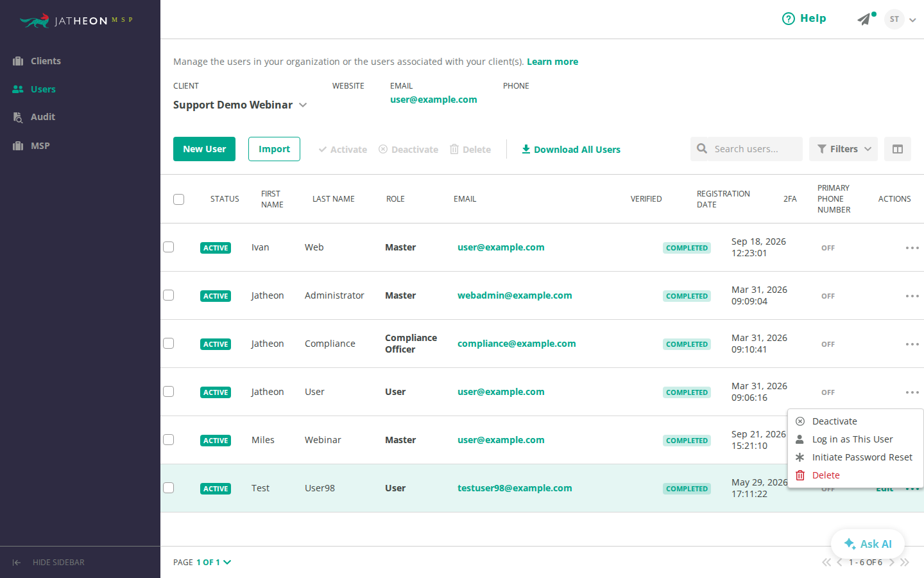Click the Search users input field

click(x=746, y=149)
